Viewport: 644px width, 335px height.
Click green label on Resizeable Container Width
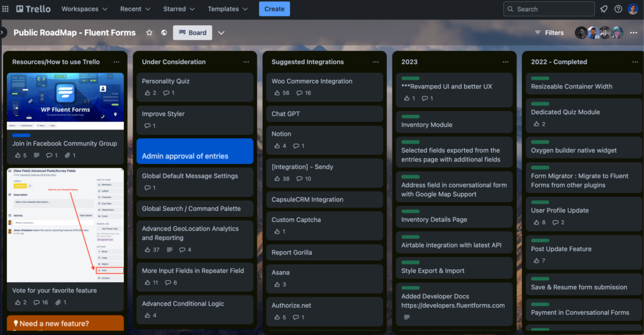pyautogui.click(x=540, y=78)
